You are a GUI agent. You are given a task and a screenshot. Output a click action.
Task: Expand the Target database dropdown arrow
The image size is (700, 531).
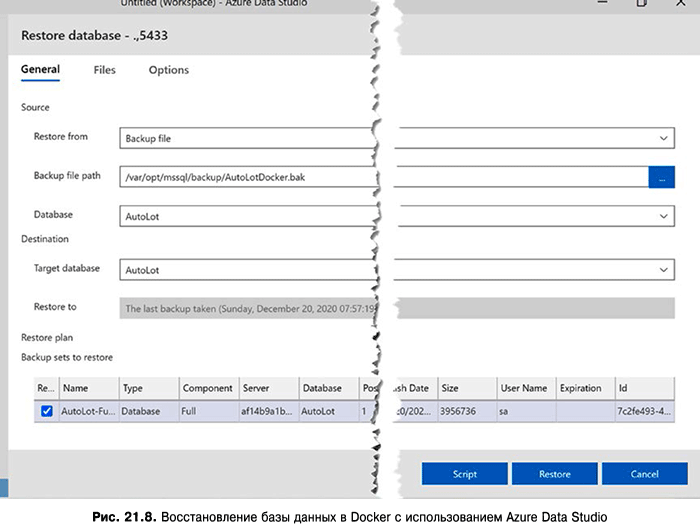(x=663, y=270)
